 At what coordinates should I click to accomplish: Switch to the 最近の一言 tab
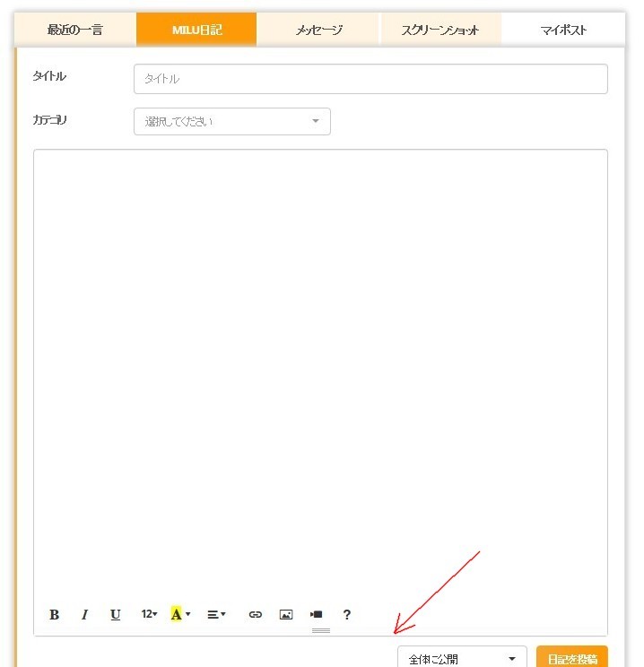coord(75,30)
